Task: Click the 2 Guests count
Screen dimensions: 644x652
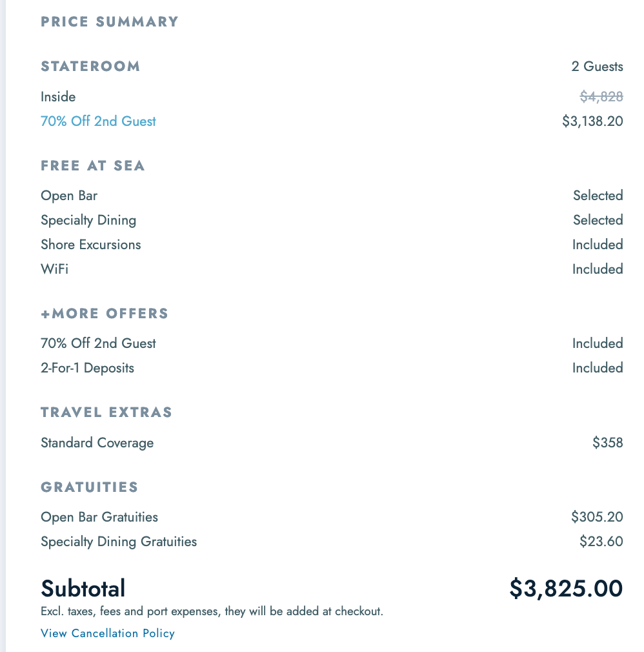Action: click(x=597, y=66)
